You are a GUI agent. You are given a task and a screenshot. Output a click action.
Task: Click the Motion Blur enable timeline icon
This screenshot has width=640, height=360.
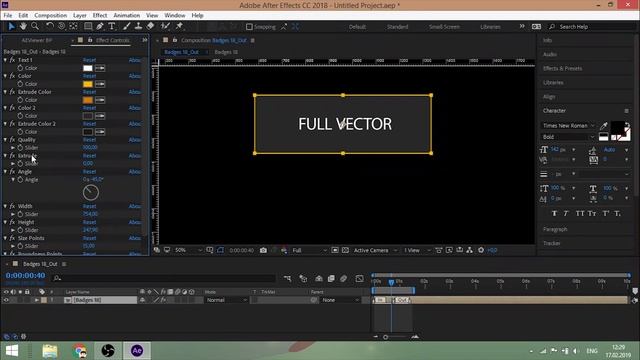[x=344, y=278]
